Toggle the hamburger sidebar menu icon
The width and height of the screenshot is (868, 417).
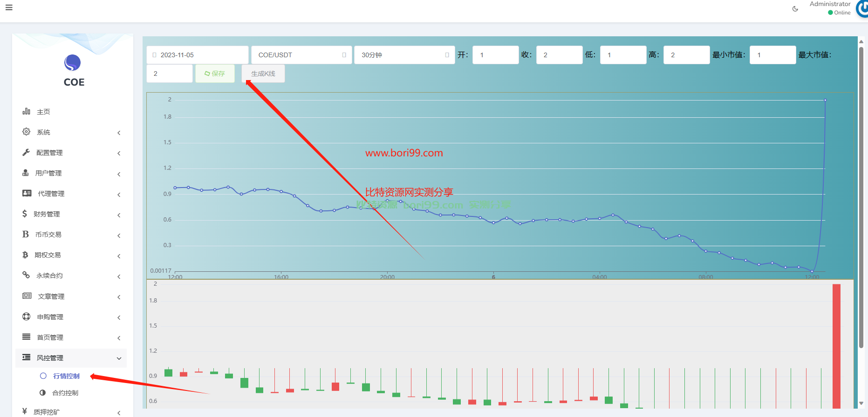(x=9, y=7)
